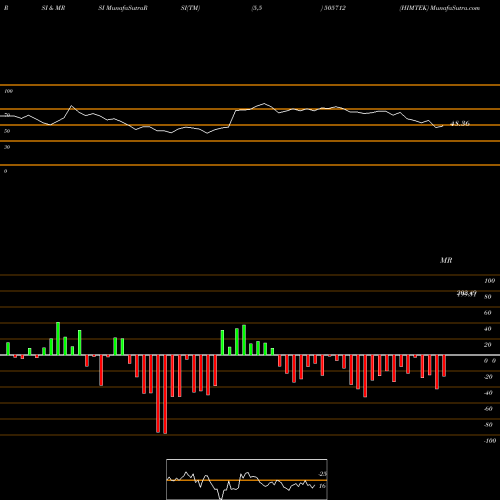The image size is (500, 500).
Task: Click the tallest red histogram bar
Action: [165, 394]
